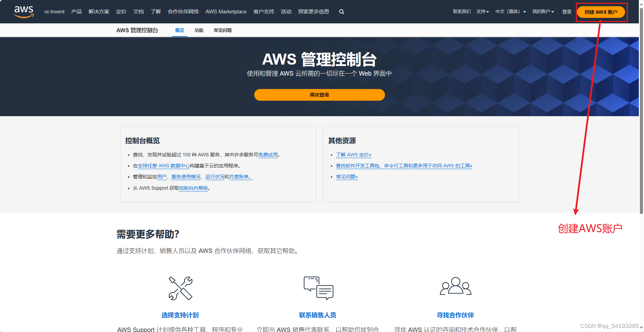Click the AWS 管理控制台 sub-navigation title

[137, 30]
